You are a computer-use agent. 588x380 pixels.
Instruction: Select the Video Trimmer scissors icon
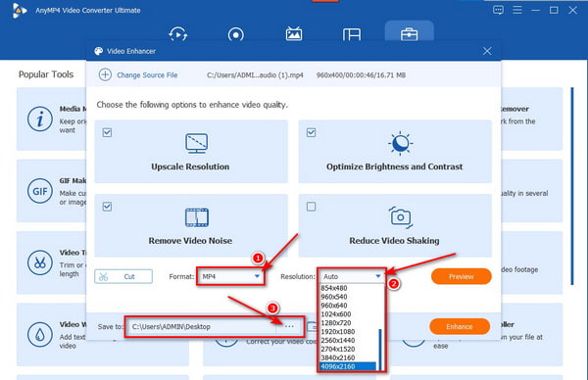pos(40,262)
